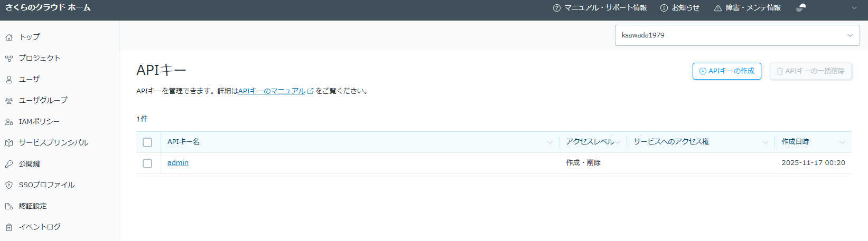This screenshot has height=241, width=868.
Task: Open マニュアル・サポート情報 in header
Action: click(x=605, y=8)
